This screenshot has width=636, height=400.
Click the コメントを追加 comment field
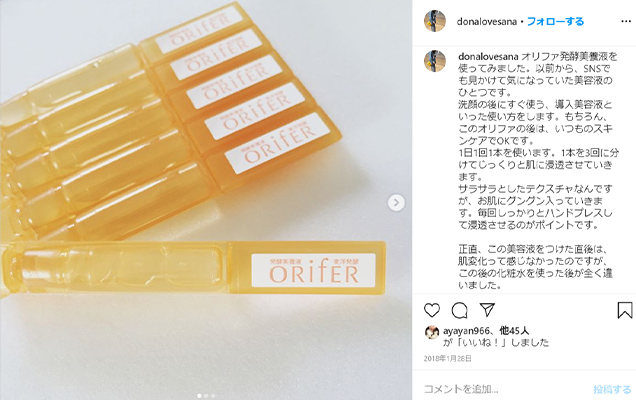tap(505, 389)
